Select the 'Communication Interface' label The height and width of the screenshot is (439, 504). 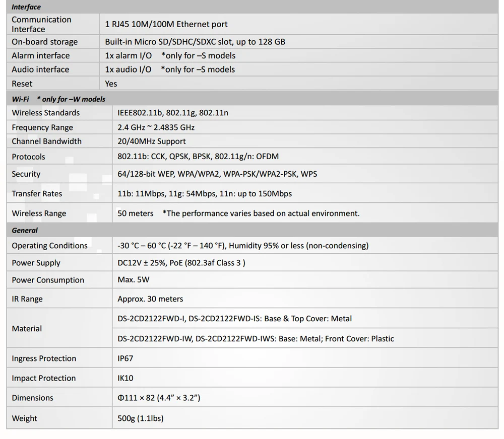(x=41, y=24)
